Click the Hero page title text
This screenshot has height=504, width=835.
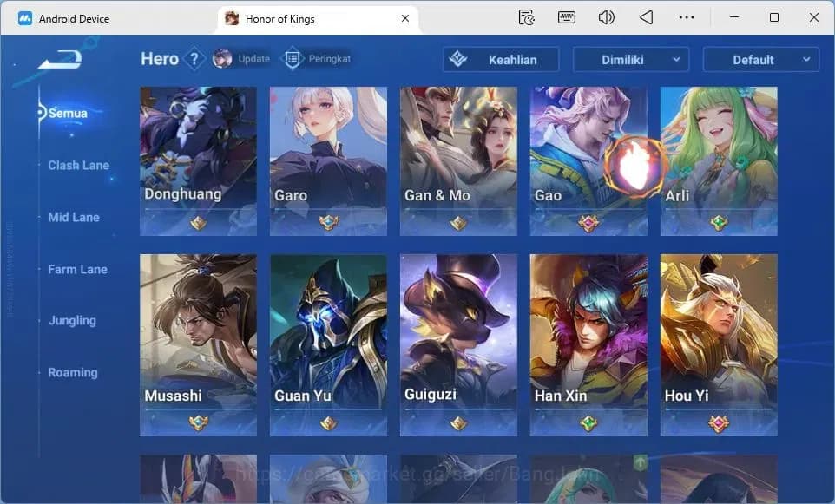tap(159, 58)
